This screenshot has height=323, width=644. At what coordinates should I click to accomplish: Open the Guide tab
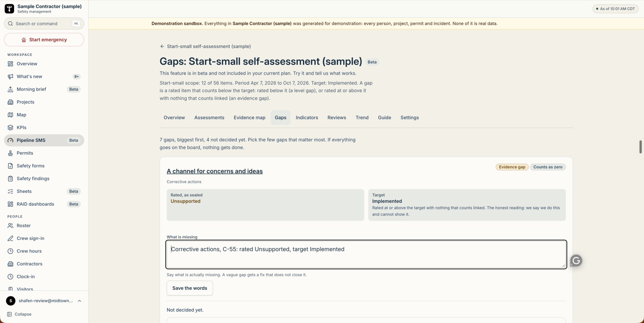tap(384, 118)
